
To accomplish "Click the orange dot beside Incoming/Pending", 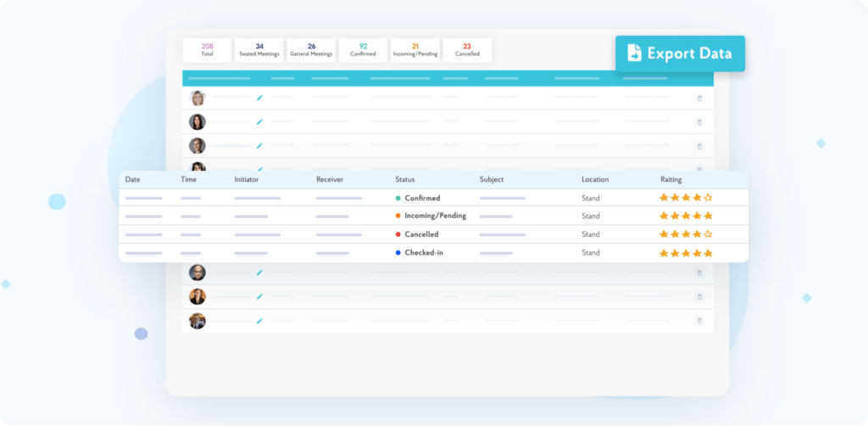I will click(x=398, y=216).
